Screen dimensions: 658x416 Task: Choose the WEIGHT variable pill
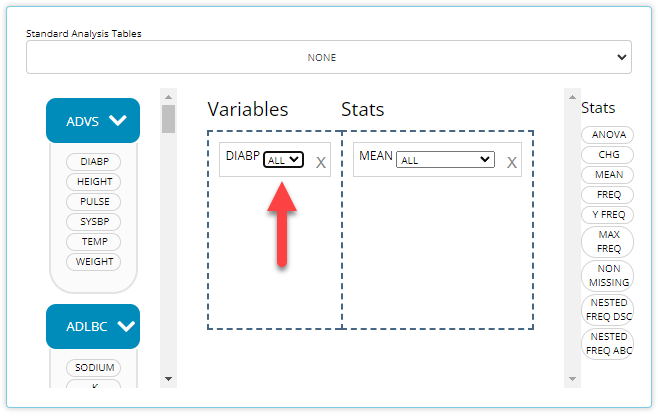tap(94, 262)
